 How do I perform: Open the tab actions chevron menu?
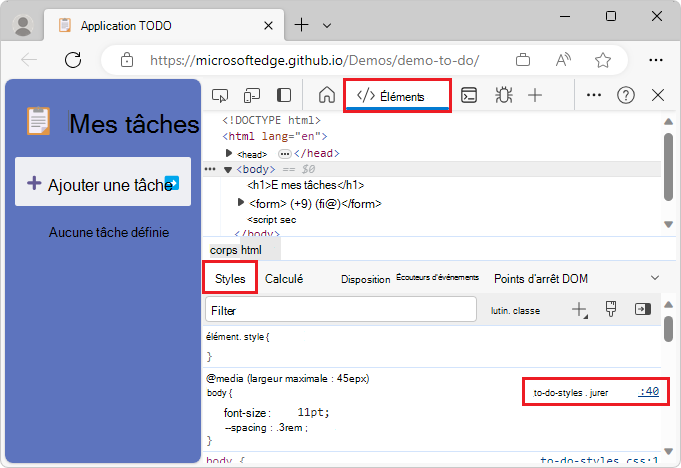click(x=327, y=26)
